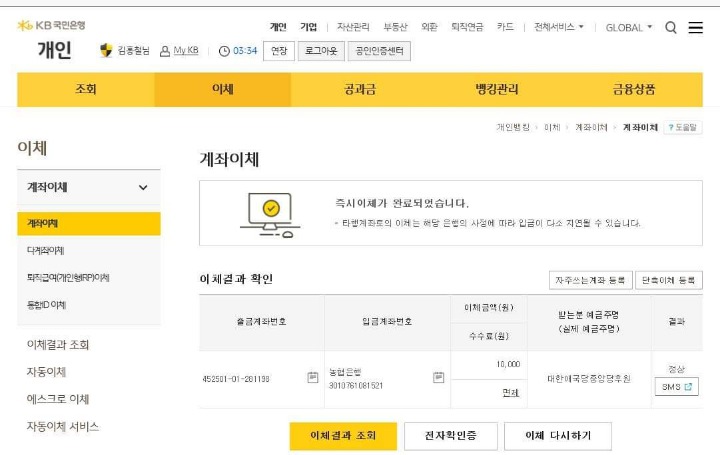Open the 금융상품 main tab
Screen dimensions: 720x455
[x=634, y=89]
